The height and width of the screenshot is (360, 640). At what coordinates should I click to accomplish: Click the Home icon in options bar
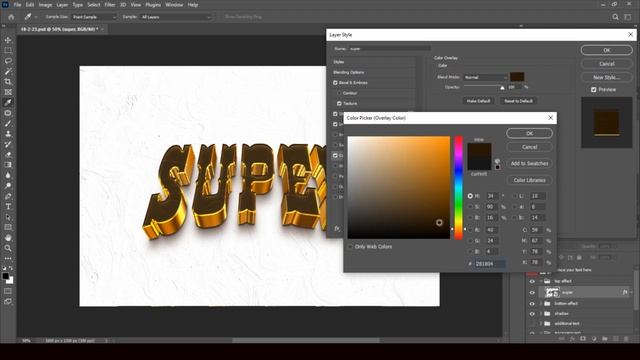[11, 17]
